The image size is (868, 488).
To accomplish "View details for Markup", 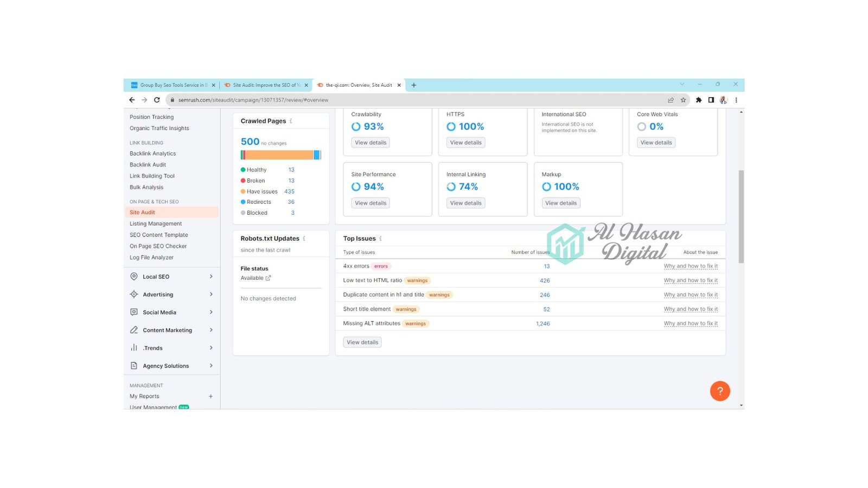I will 561,203.
